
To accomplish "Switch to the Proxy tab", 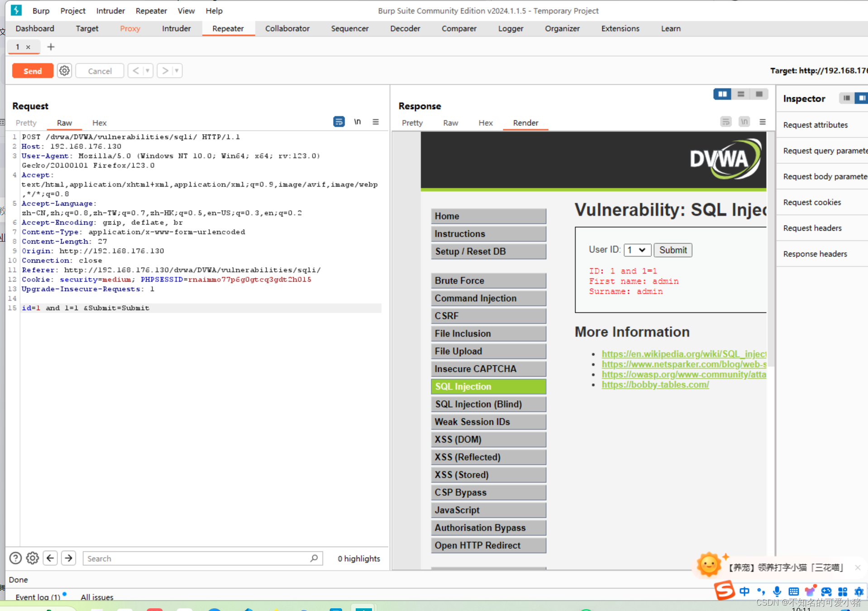I will pos(130,29).
